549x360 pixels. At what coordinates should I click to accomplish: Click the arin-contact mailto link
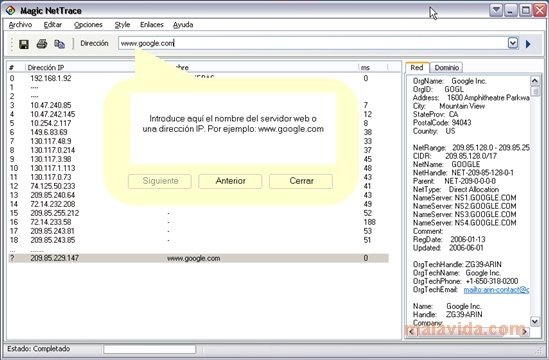pos(496,290)
